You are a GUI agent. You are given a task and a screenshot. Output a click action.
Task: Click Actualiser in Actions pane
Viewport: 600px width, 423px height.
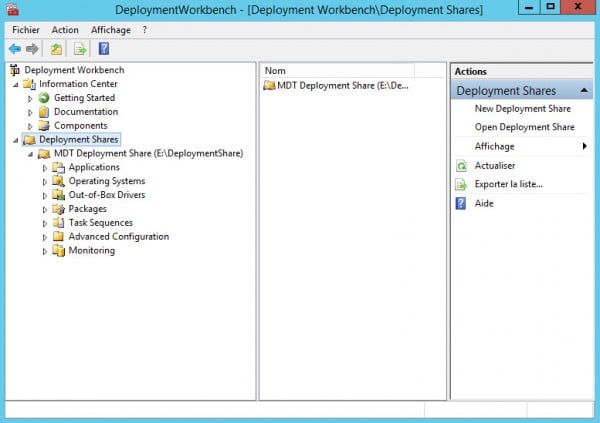[495, 166]
